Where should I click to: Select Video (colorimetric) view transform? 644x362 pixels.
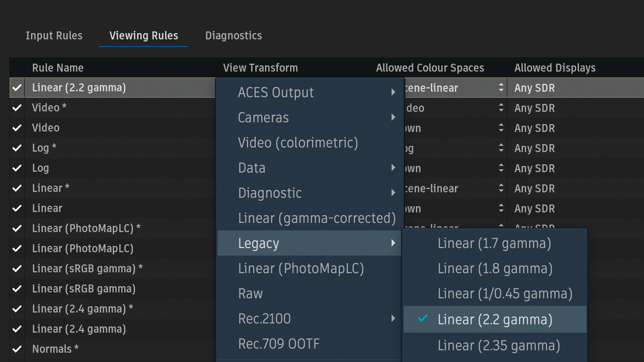click(x=298, y=143)
